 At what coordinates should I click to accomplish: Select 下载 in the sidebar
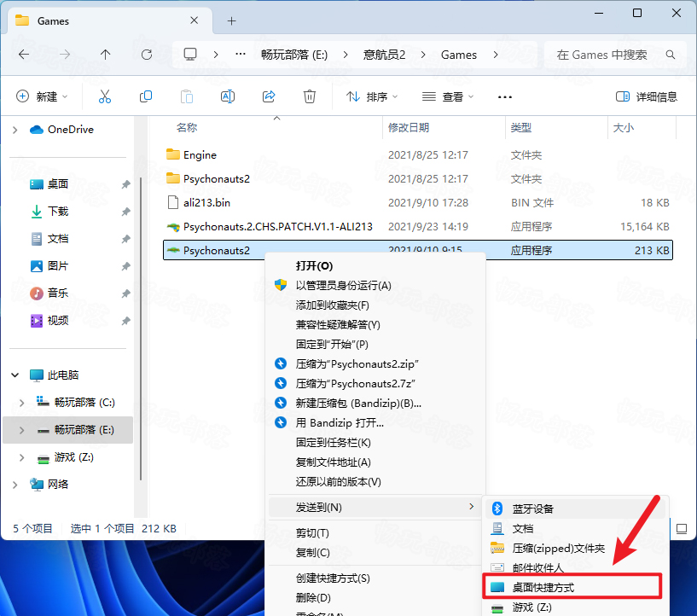[x=58, y=212]
